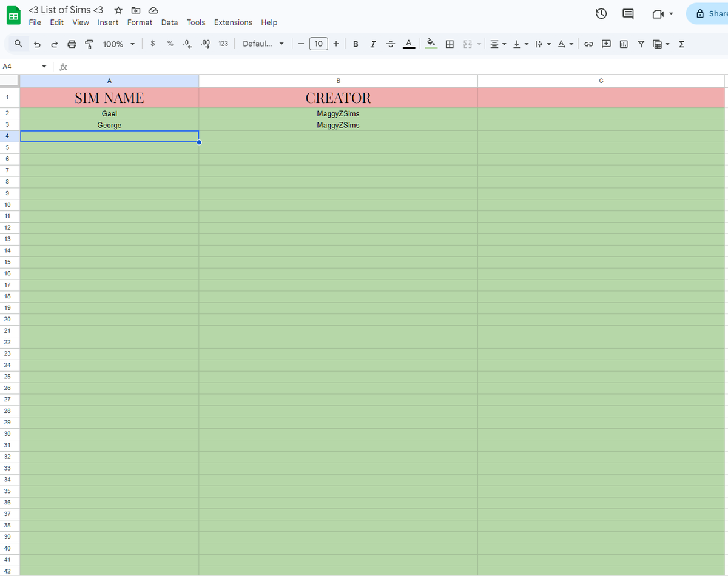Image resolution: width=728 pixels, height=576 pixels.
Task: Open text wrapping dropdown
Action: point(542,44)
